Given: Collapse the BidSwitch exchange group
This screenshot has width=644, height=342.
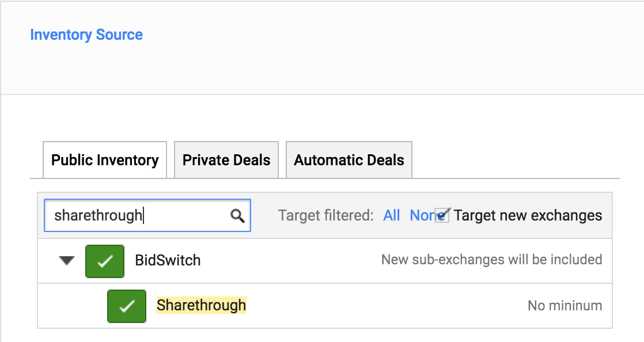Looking at the screenshot, I should click(67, 260).
